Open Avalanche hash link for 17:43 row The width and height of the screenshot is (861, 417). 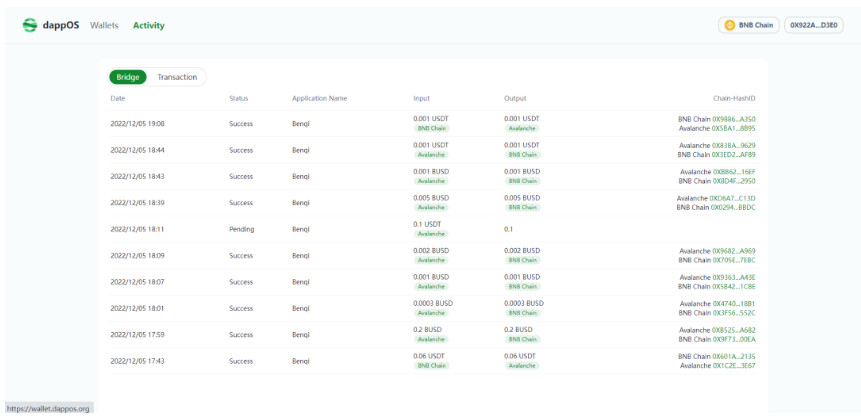734,365
